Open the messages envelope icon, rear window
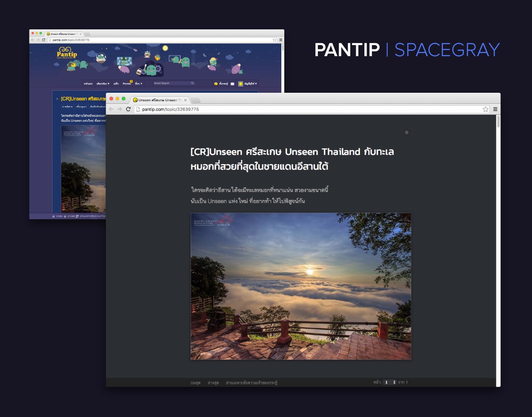 tap(232, 84)
